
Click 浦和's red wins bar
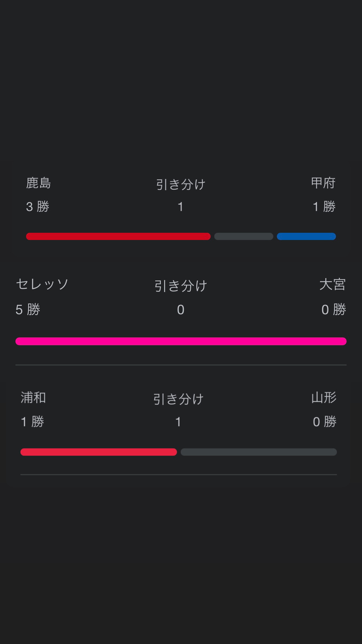(98, 452)
